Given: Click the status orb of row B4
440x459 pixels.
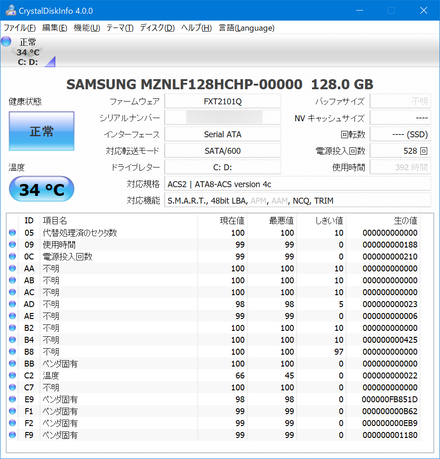Looking at the screenshot, I should [12, 340].
